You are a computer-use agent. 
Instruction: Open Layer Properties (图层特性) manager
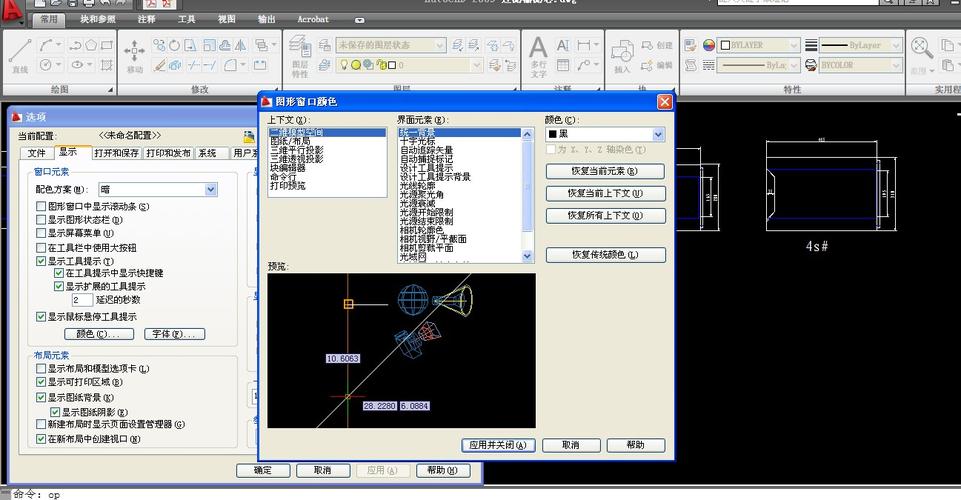click(300, 56)
